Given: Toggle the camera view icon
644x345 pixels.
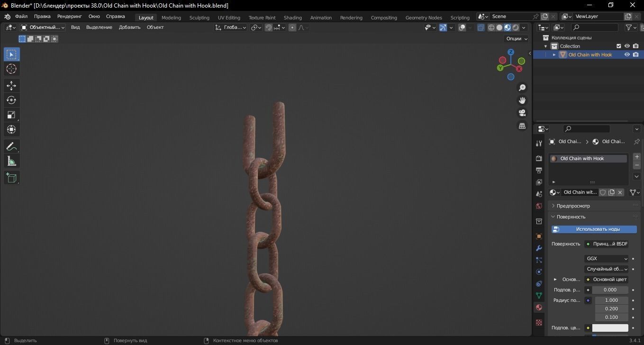Looking at the screenshot, I should point(522,113).
